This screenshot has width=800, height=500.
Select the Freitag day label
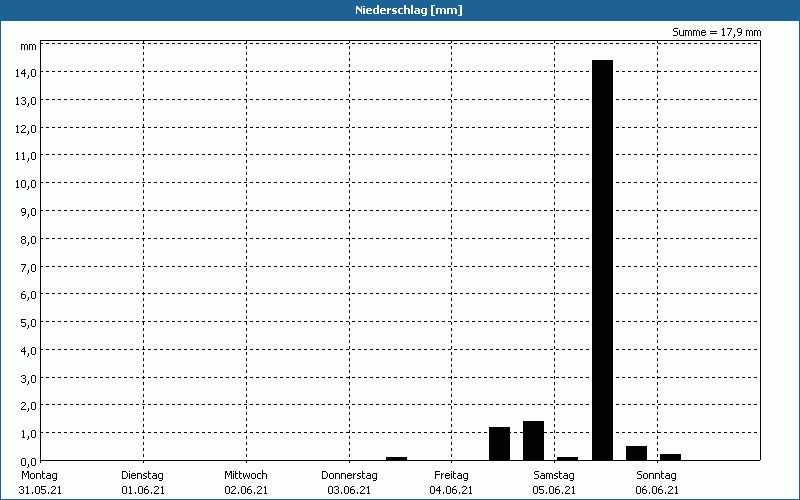pyautogui.click(x=452, y=476)
